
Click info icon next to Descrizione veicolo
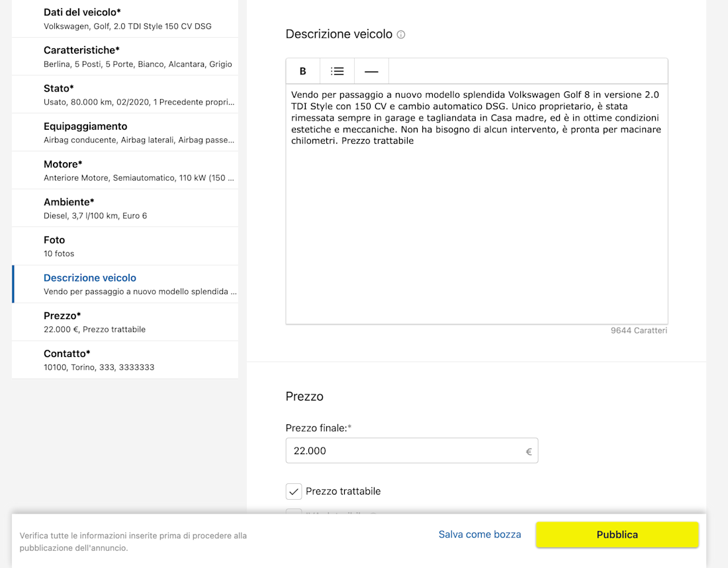click(x=401, y=34)
